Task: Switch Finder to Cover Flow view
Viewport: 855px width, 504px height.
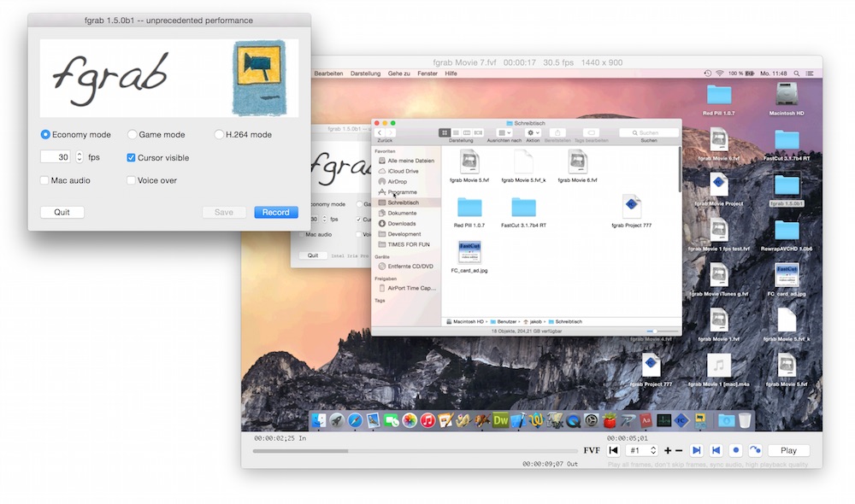Action: coord(478,132)
